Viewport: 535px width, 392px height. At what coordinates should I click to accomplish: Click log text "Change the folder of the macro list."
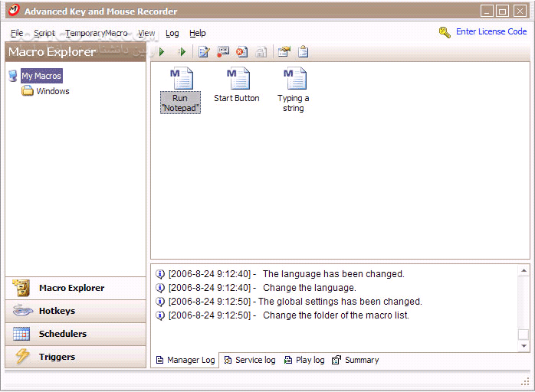(336, 315)
